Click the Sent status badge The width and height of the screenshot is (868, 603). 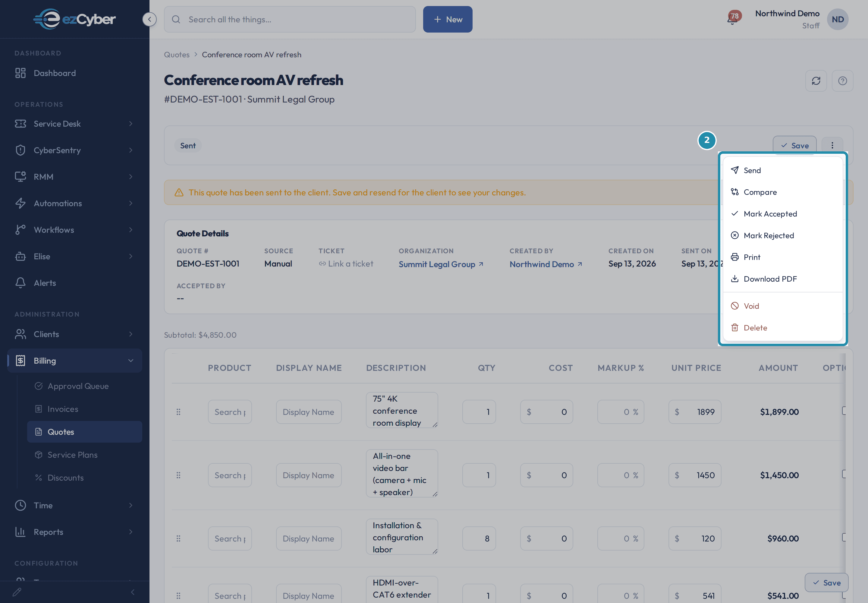(188, 145)
